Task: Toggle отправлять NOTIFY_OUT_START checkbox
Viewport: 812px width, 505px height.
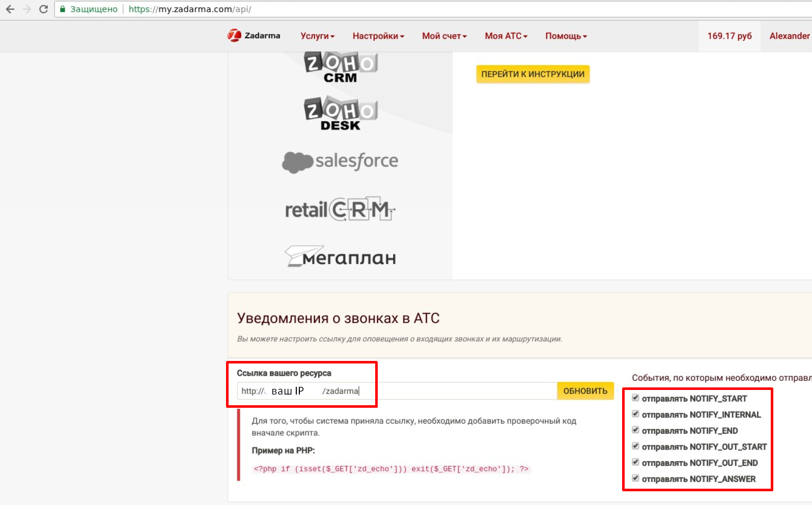Action: [635, 446]
